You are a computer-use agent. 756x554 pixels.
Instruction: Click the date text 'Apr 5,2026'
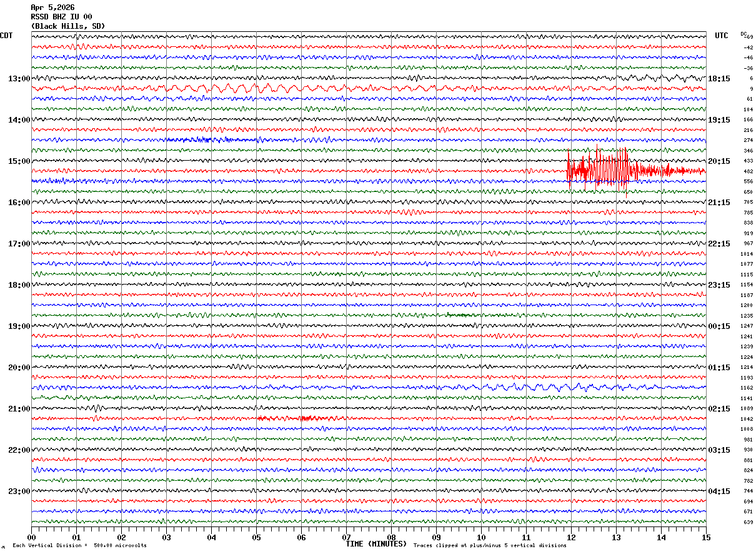point(52,8)
